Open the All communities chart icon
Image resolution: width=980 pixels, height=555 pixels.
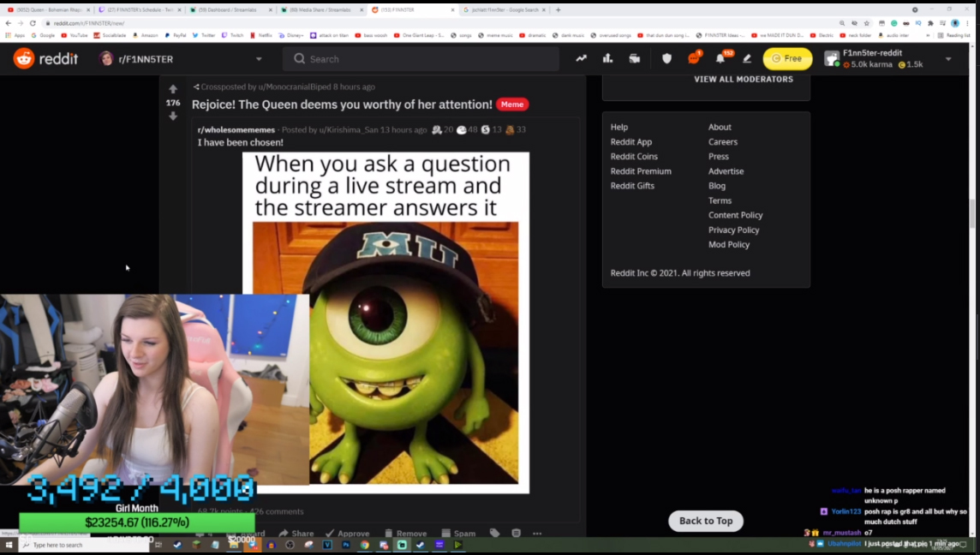[607, 59]
